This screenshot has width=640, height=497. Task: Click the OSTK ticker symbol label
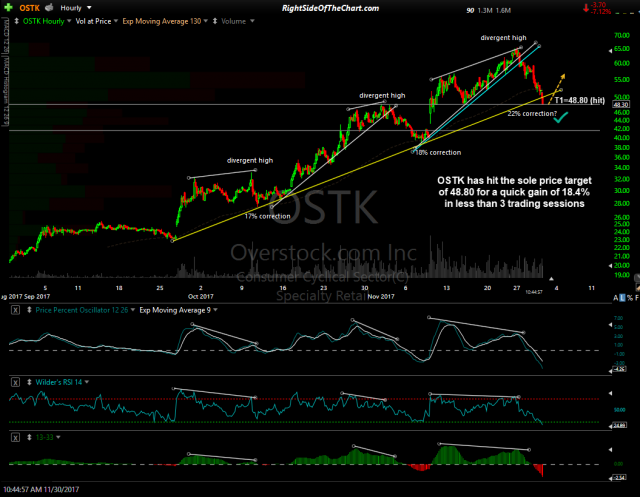[30, 8]
